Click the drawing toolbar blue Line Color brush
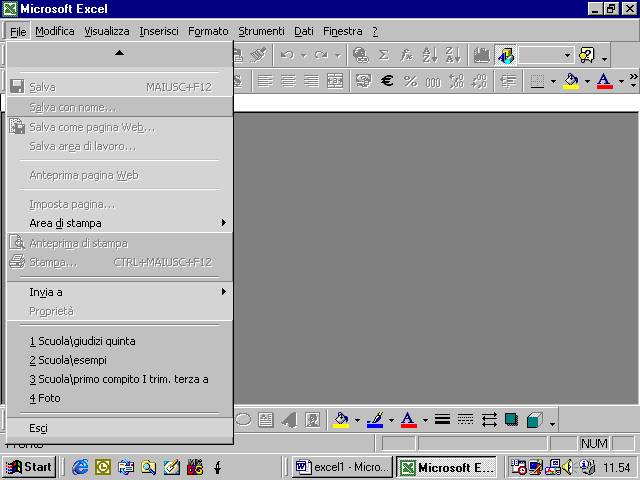640x480 pixels. click(x=375, y=420)
